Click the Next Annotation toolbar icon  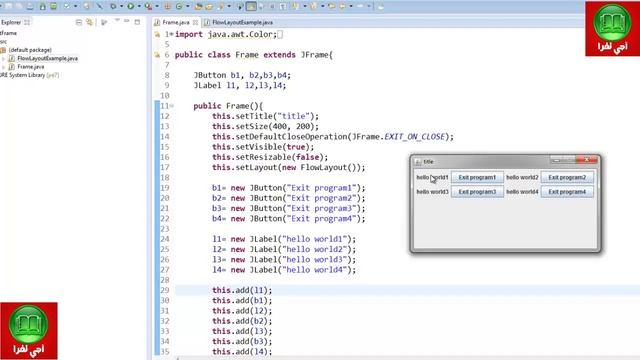point(296,6)
